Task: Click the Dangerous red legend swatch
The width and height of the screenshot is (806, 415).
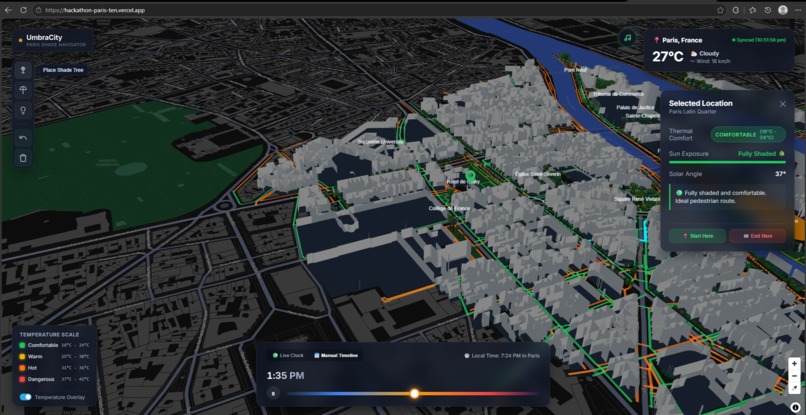Action: 22,379
